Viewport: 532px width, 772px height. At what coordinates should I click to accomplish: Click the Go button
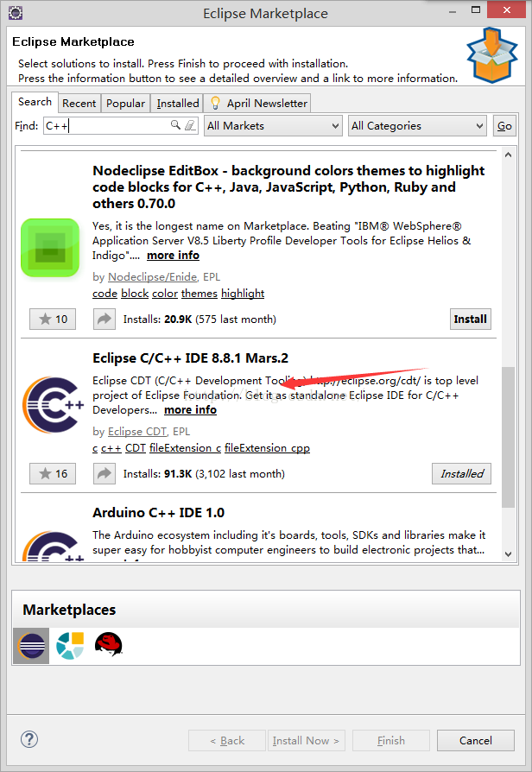pyautogui.click(x=504, y=126)
